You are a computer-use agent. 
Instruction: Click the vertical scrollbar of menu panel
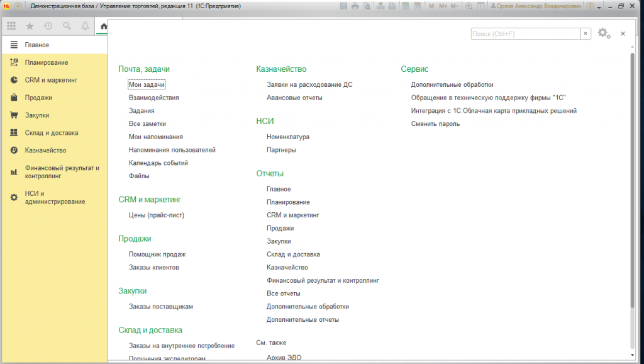click(x=633, y=180)
